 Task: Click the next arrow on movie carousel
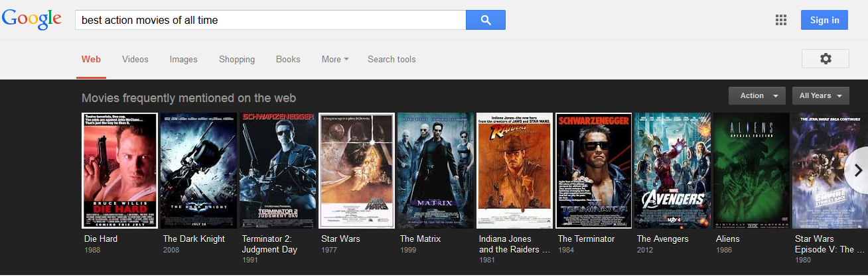[857, 170]
